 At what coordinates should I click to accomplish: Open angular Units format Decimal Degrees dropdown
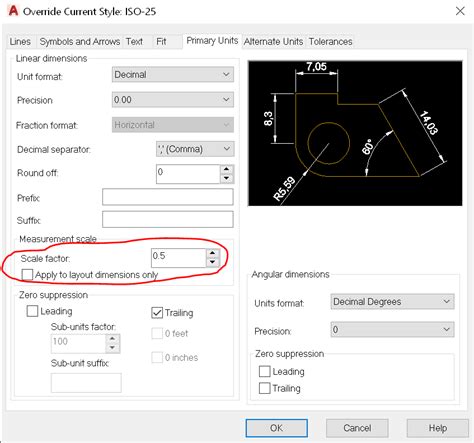point(392,302)
